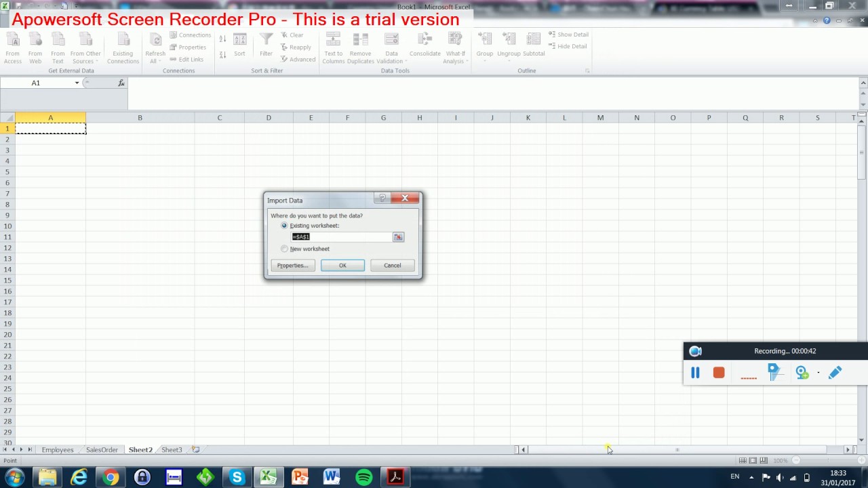The height and width of the screenshot is (488, 868).
Task: Click Hide Detail in Outline
Action: [568, 46]
